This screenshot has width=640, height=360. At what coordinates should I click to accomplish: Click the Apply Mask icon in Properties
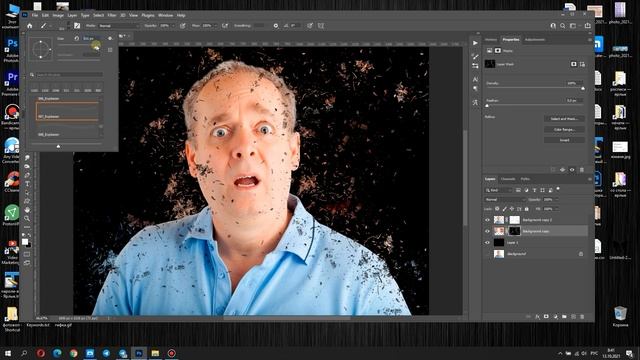point(562,170)
